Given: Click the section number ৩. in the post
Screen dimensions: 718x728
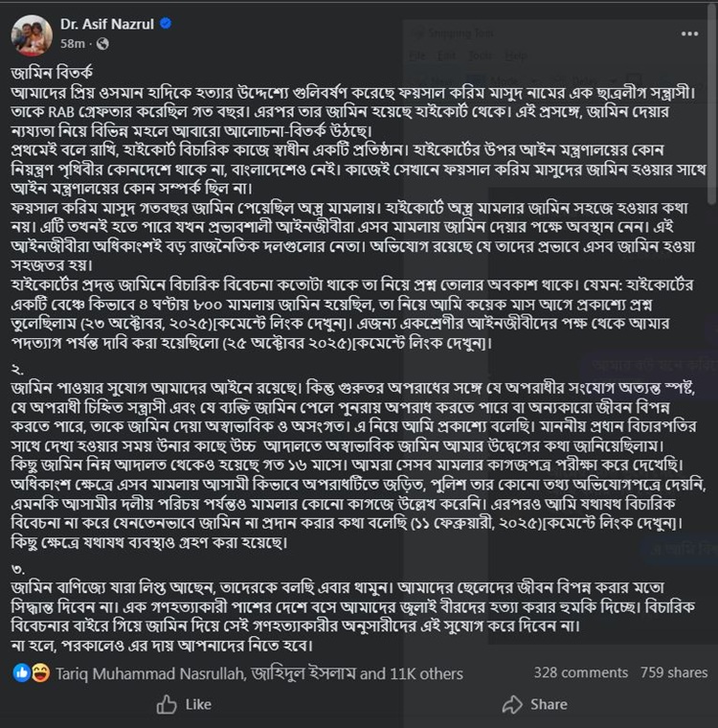Looking at the screenshot, I should coord(17,583).
